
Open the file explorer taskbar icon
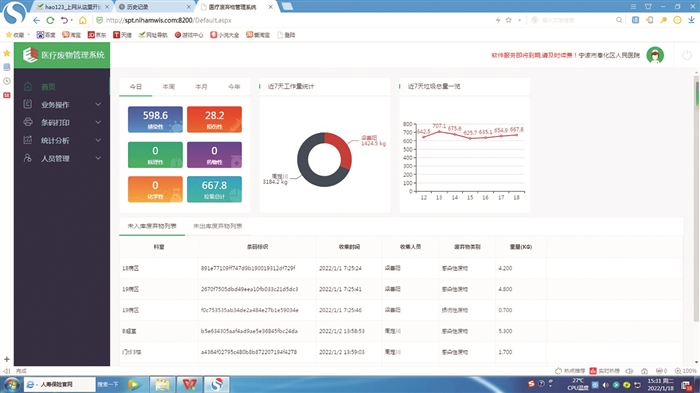162,385
